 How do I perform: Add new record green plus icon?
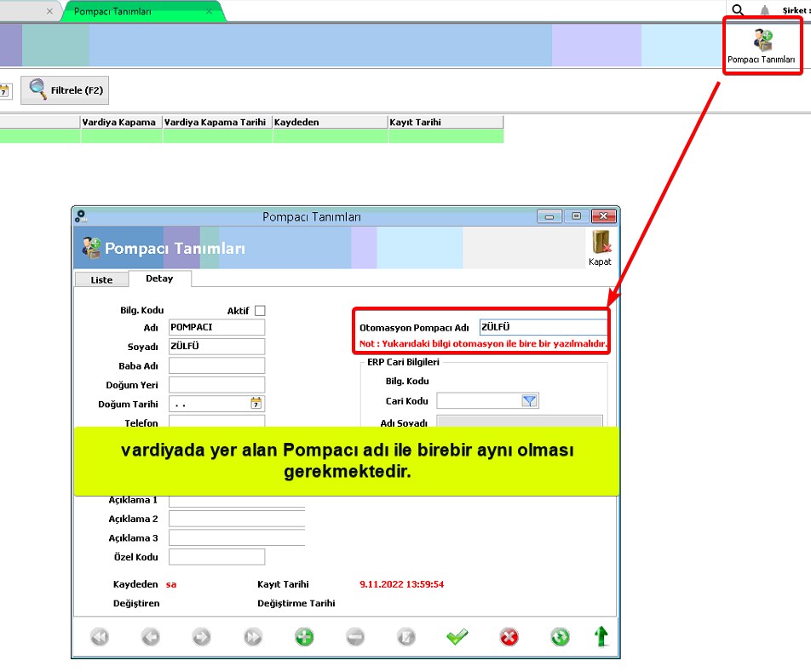pos(304,637)
